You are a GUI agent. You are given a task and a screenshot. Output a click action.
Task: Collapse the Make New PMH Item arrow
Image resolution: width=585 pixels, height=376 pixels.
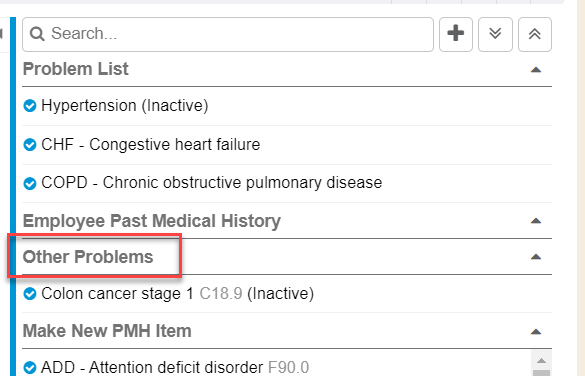click(536, 332)
